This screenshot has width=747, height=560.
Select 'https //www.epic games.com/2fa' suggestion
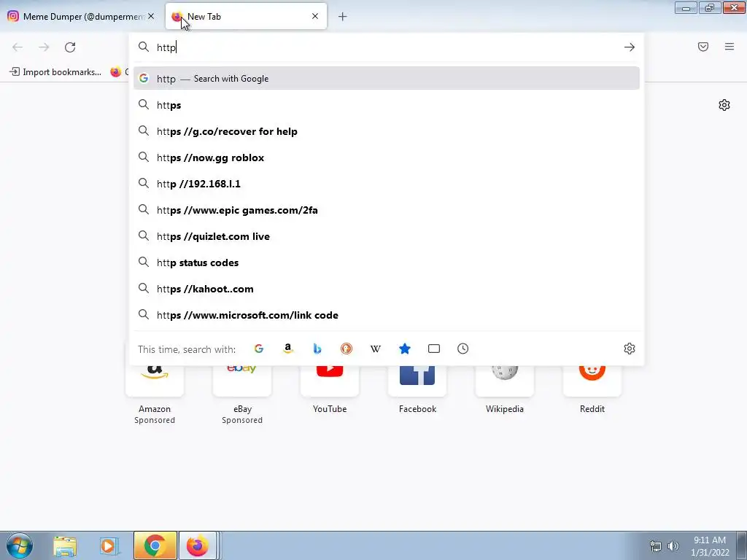click(387, 210)
